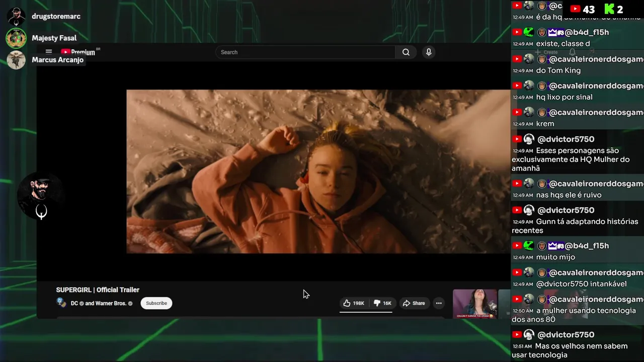
Task: Click the 12:51 AM timestamp
Action: click(x=523, y=346)
